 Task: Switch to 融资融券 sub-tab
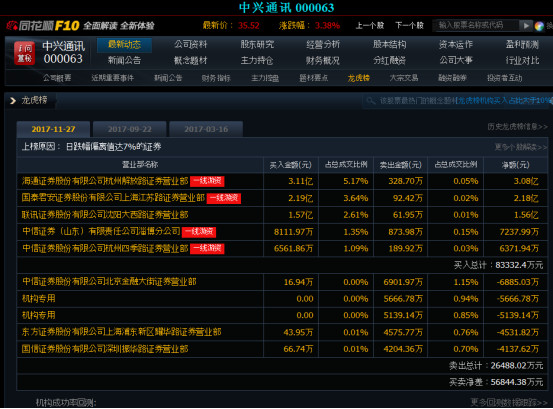click(452, 78)
